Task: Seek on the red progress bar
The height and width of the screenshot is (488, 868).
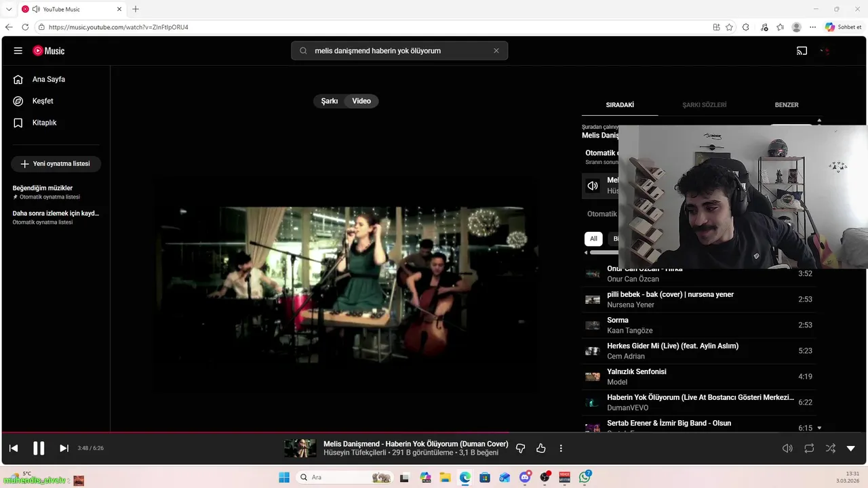Action: (434, 432)
